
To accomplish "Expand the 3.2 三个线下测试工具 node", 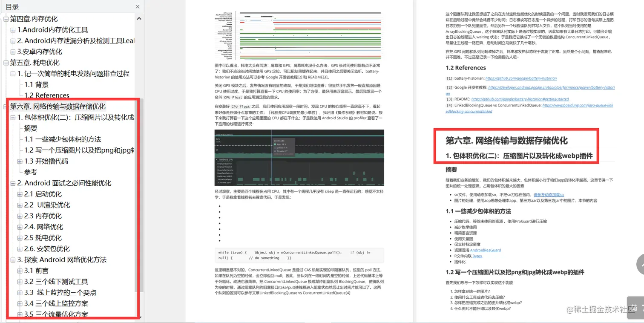I will point(20,282).
